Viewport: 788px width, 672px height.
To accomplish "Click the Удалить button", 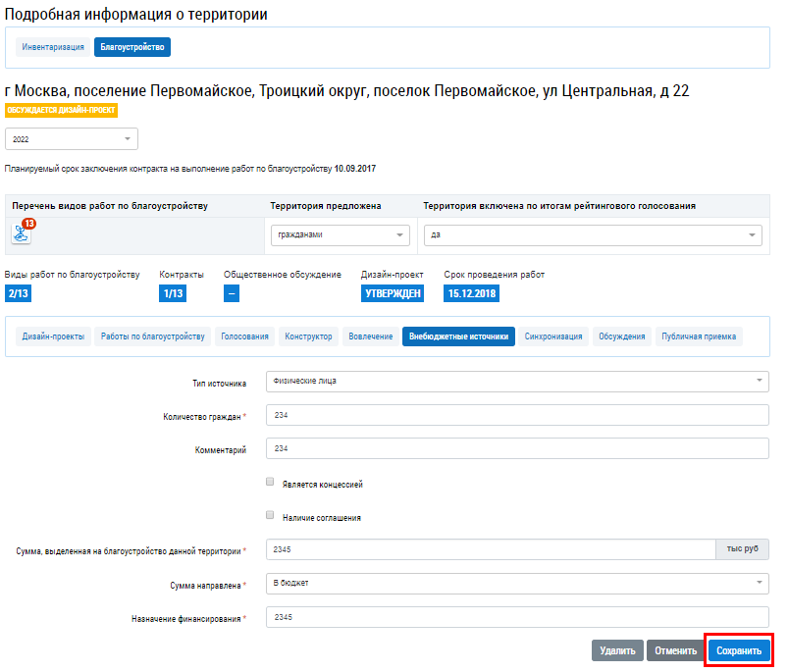I will tap(617, 650).
